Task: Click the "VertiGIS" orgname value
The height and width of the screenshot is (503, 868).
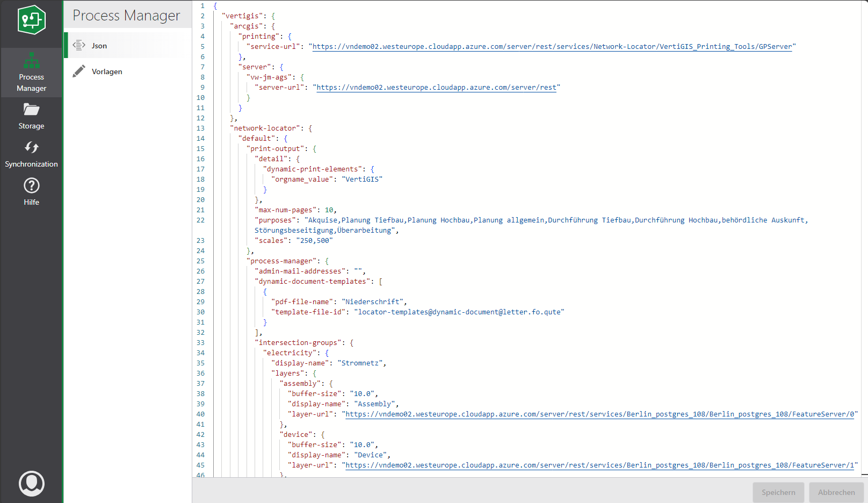Action: (x=362, y=179)
